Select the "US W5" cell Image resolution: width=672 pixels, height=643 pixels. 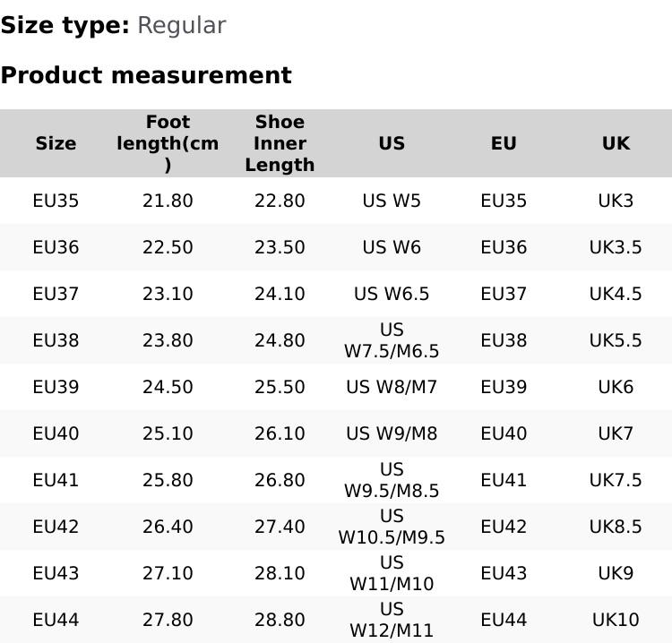click(x=392, y=201)
